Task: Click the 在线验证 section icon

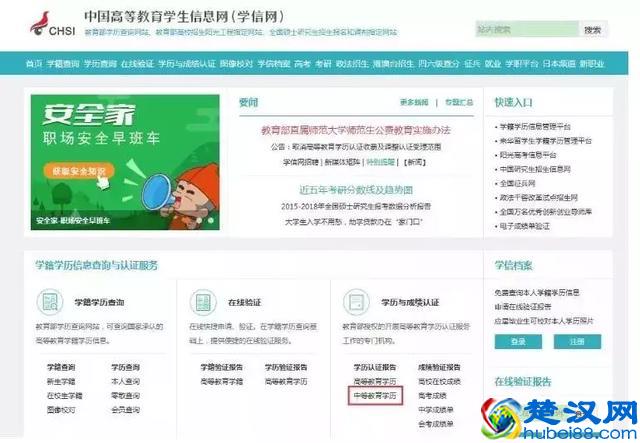Action: [203, 302]
